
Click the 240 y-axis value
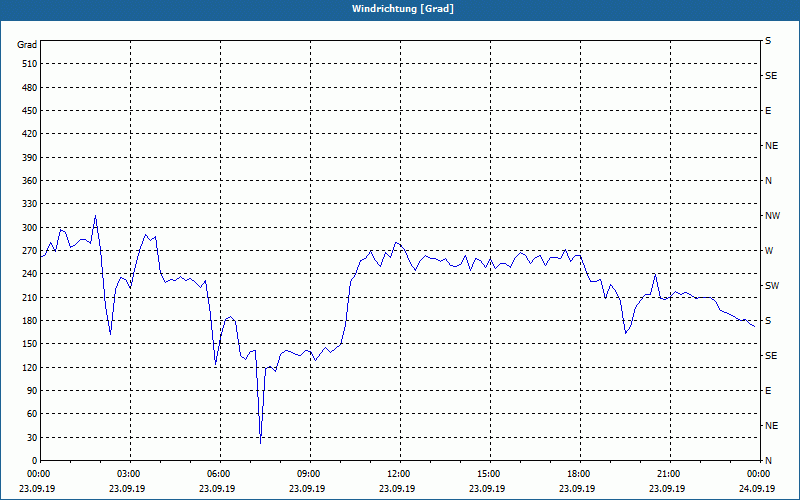point(29,274)
